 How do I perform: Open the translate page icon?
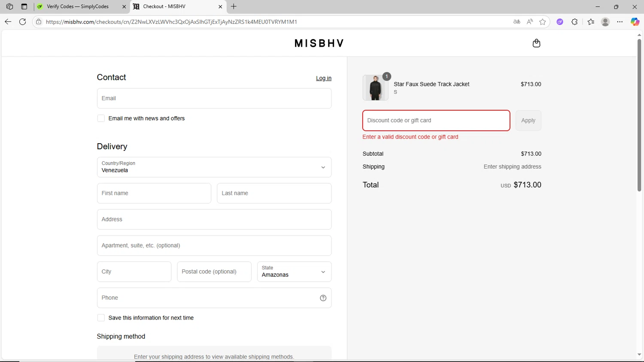(516, 22)
